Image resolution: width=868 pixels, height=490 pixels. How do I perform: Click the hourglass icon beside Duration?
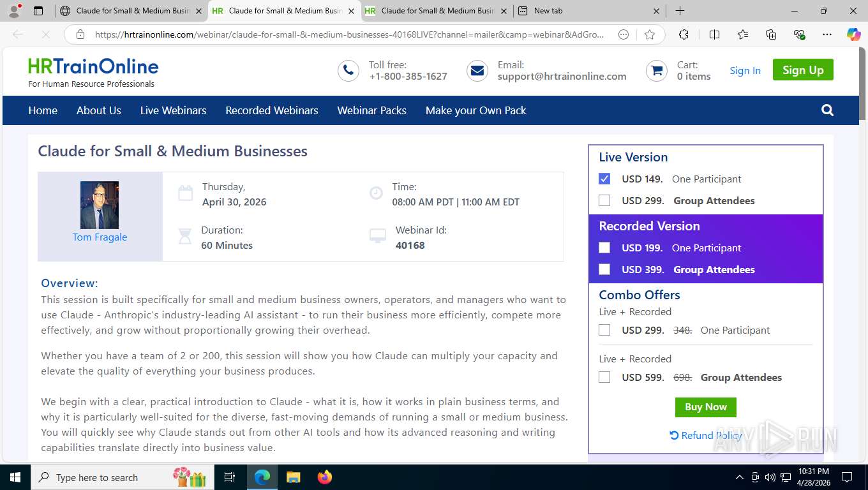coord(185,237)
